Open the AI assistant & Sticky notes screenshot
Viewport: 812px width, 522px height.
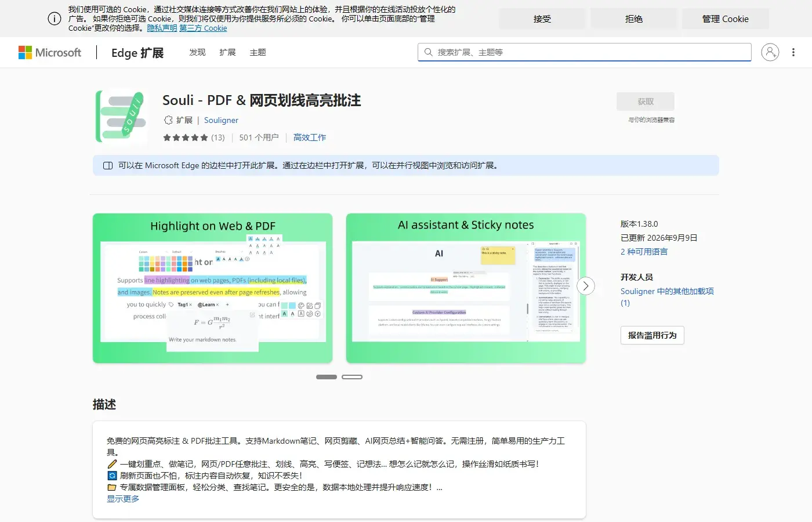pyautogui.click(x=466, y=288)
